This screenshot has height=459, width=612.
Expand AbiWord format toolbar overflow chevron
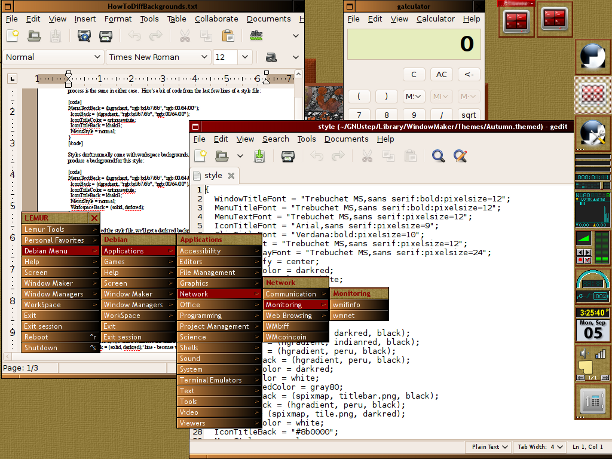coord(296,57)
